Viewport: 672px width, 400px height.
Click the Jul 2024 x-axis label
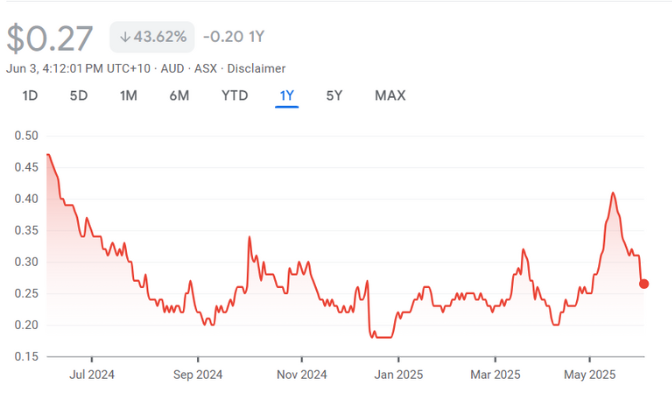[91, 375]
